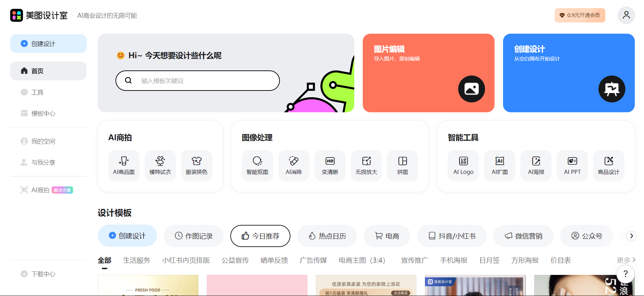
Task: Open the AI Logo generator
Action: pyautogui.click(x=464, y=166)
